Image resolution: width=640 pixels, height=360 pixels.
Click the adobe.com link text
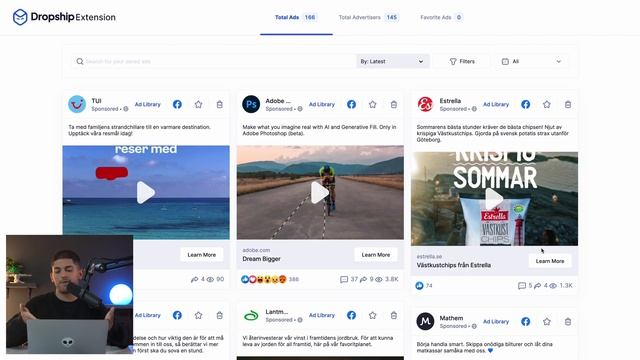[x=256, y=250]
